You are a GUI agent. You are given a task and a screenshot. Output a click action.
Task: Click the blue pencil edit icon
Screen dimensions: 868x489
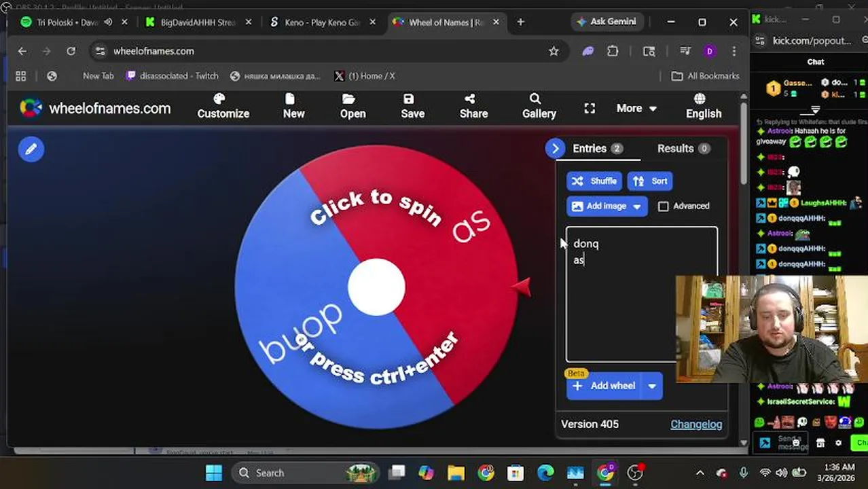click(31, 149)
